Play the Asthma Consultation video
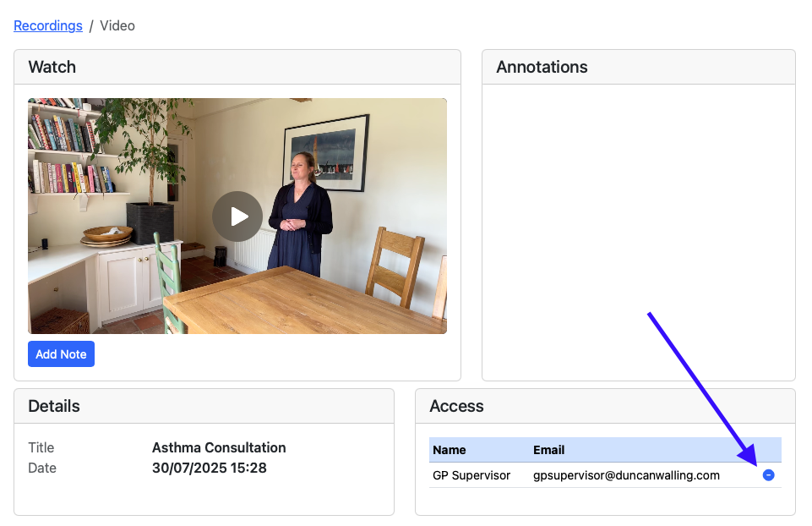Viewport: 812px width, 526px height. click(237, 216)
